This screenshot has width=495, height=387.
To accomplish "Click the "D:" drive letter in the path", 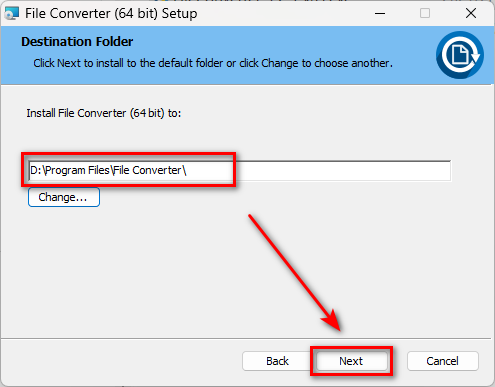I will [36, 170].
